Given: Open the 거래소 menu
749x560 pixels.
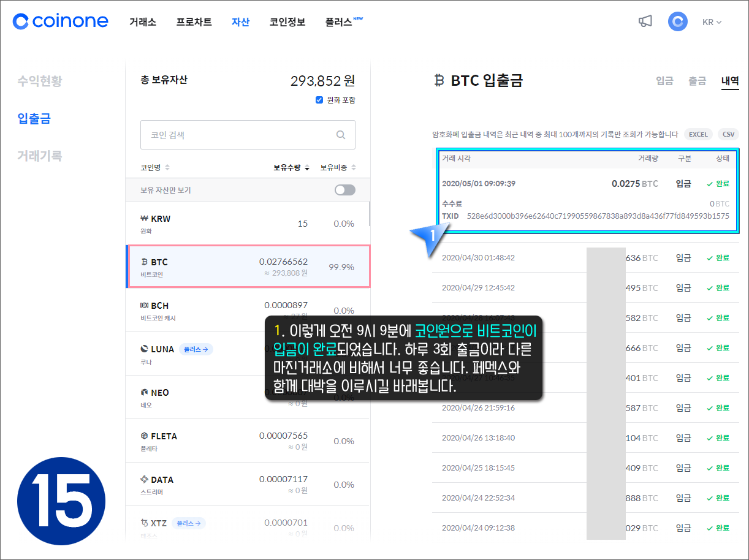Looking at the screenshot, I should (143, 22).
